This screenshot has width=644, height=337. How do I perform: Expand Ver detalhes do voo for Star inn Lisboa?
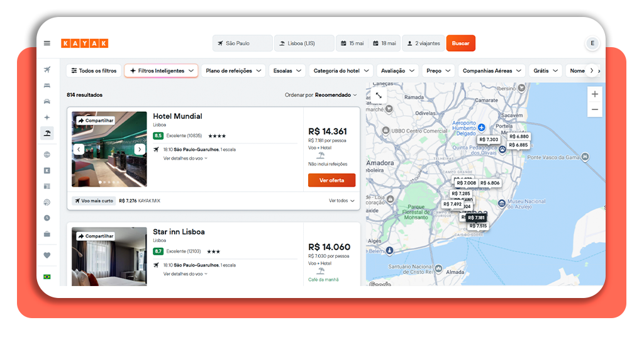[186, 273]
